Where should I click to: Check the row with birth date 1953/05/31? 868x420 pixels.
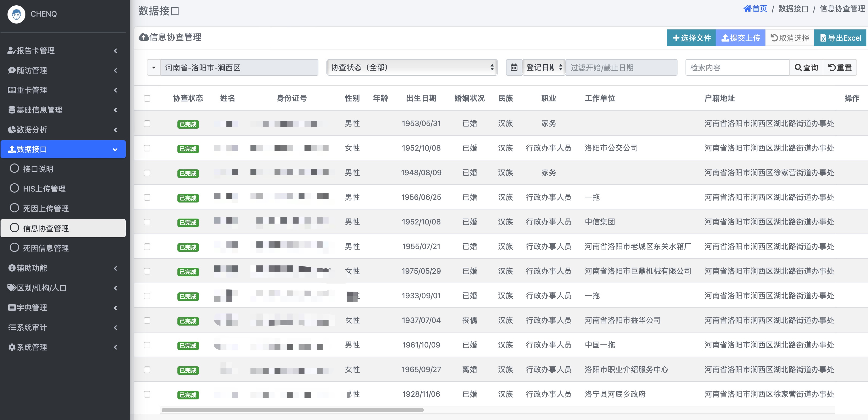tap(147, 124)
